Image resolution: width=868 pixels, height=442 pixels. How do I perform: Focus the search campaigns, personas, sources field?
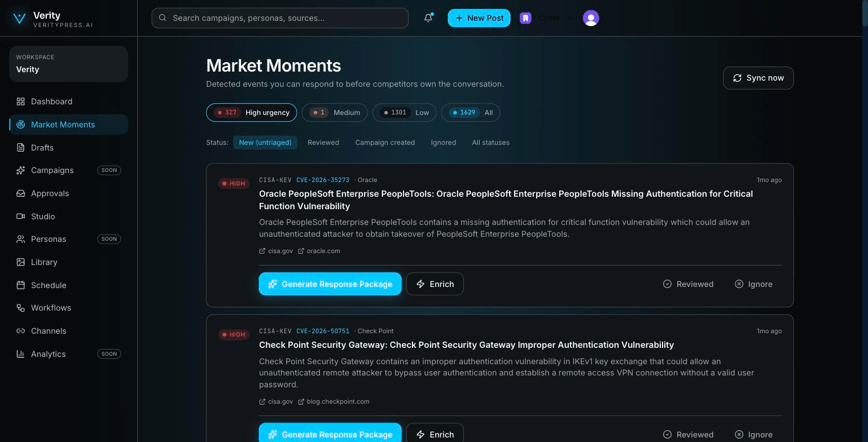tap(280, 18)
